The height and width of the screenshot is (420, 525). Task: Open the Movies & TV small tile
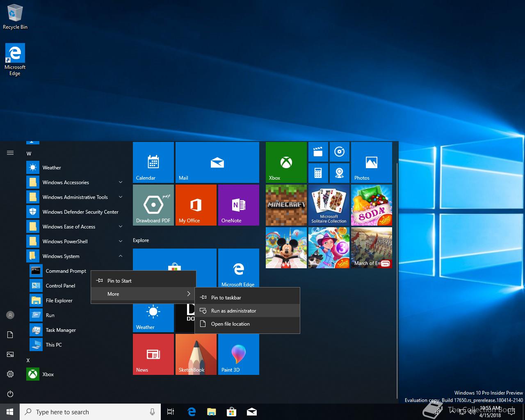318,152
